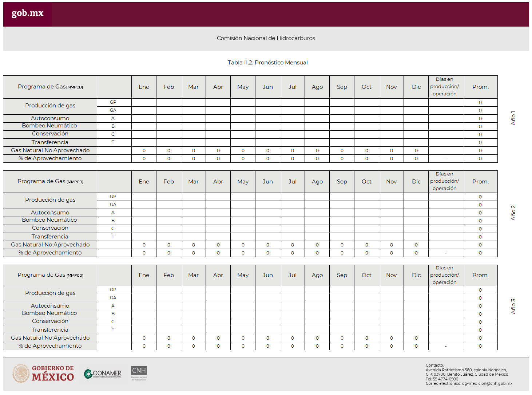Click the Prom. header in Año 2 table
This screenshot has height=395, width=532.
(480, 181)
